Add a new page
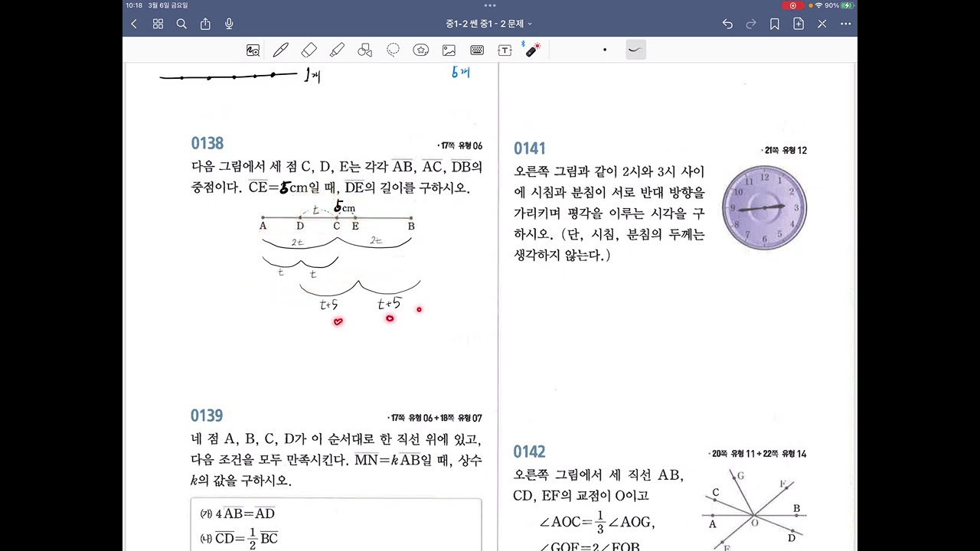 [x=799, y=24]
